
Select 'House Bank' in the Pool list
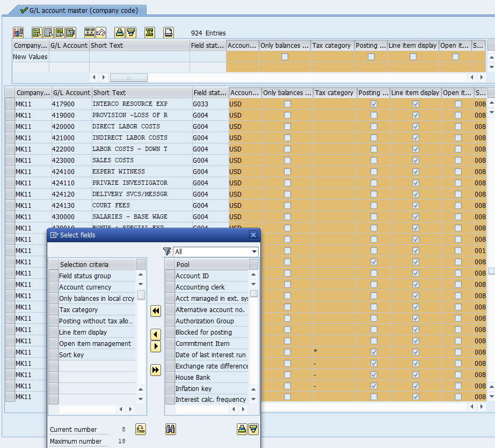(x=193, y=378)
